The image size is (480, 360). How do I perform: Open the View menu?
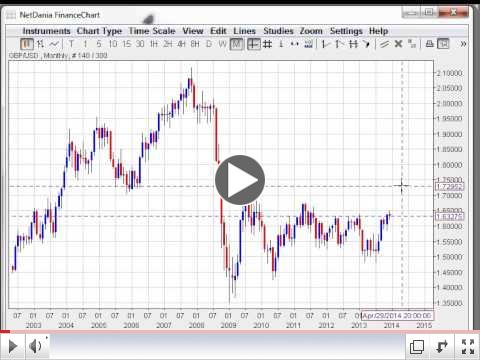193,31
